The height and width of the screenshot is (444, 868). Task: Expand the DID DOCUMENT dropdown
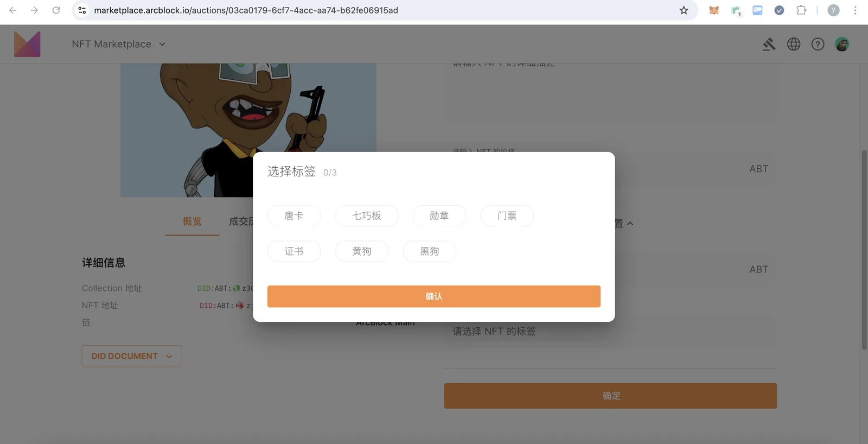pyautogui.click(x=132, y=356)
